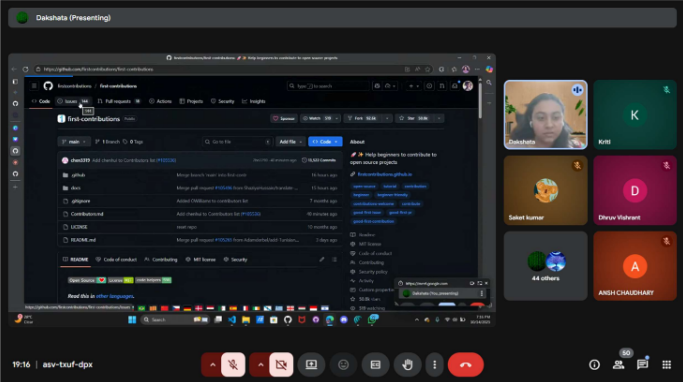Screen dimensions: 683x382
Task: Click browser reload button in shared window
Action: point(25,69)
